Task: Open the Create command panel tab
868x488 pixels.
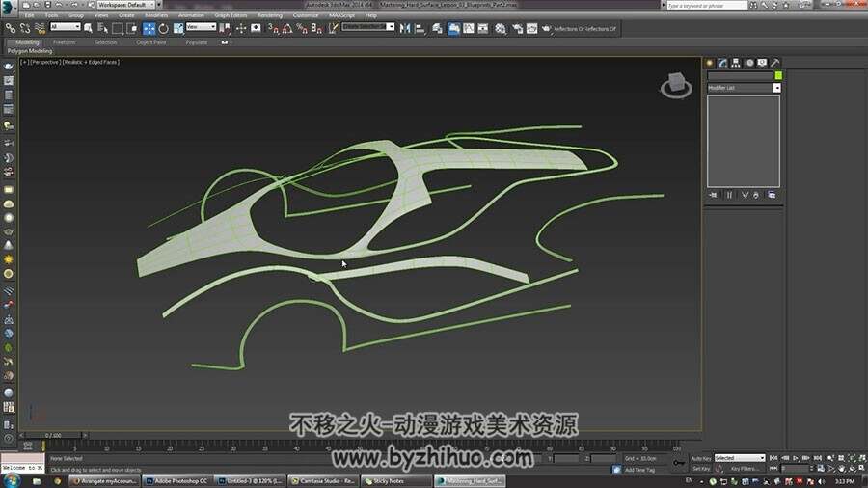Action: [x=710, y=63]
